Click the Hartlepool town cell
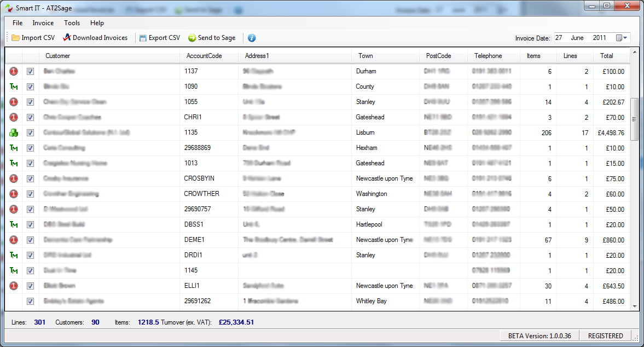Screen dimensions: 644x347 [386, 224]
